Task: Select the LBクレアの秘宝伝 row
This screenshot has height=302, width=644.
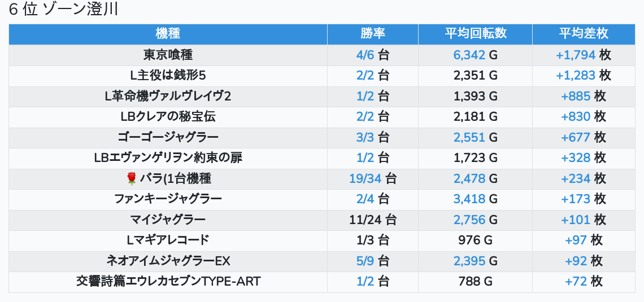Action: (x=168, y=117)
